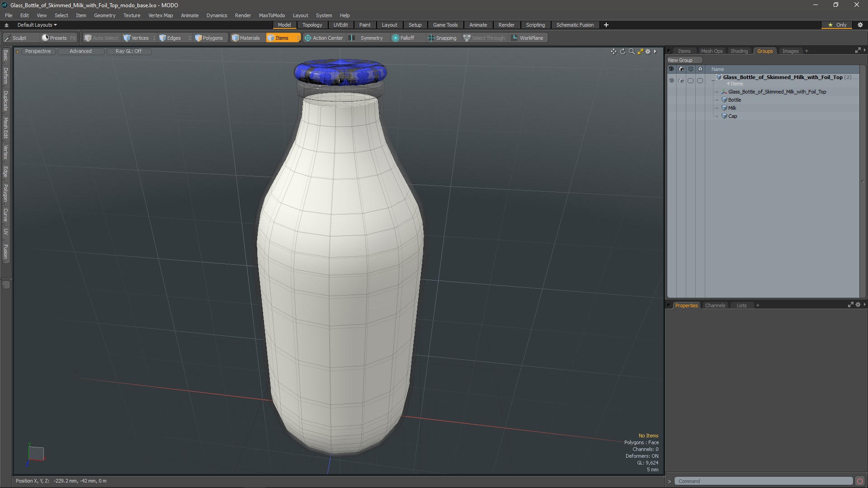
Task: Toggle the Only star button
Action: pyautogui.click(x=837, y=25)
